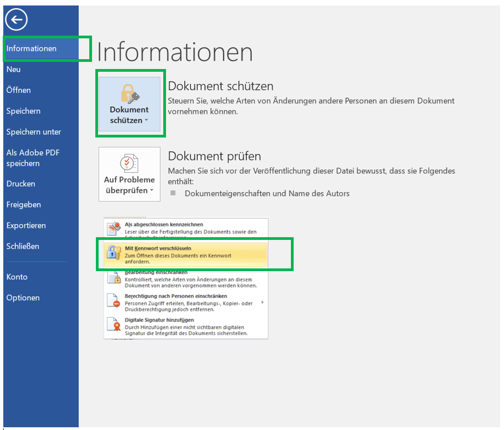Image resolution: width=504 pixels, height=430 pixels.
Task: Select Speichern in the sidebar
Action: [x=24, y=111]
